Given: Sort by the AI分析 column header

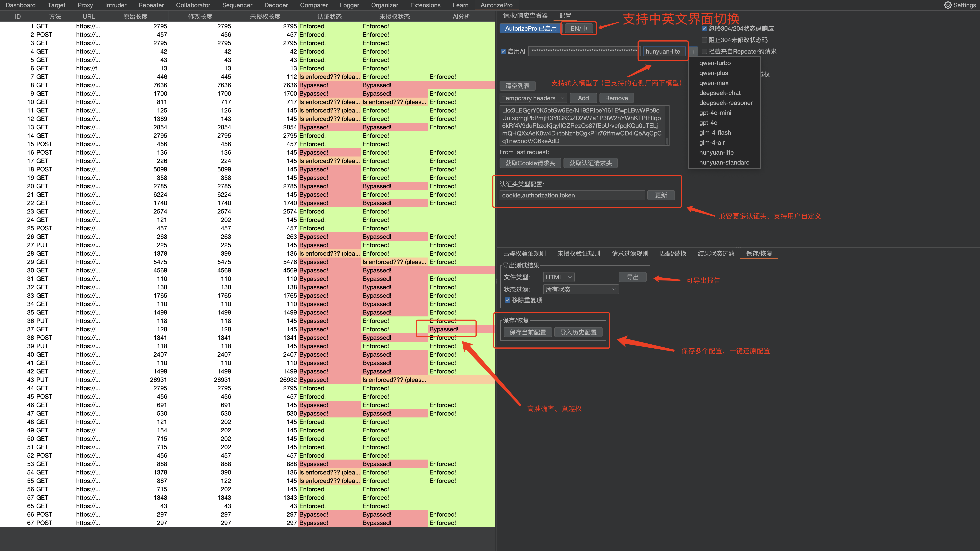Looking at the screenshot, I should (461, 17).
